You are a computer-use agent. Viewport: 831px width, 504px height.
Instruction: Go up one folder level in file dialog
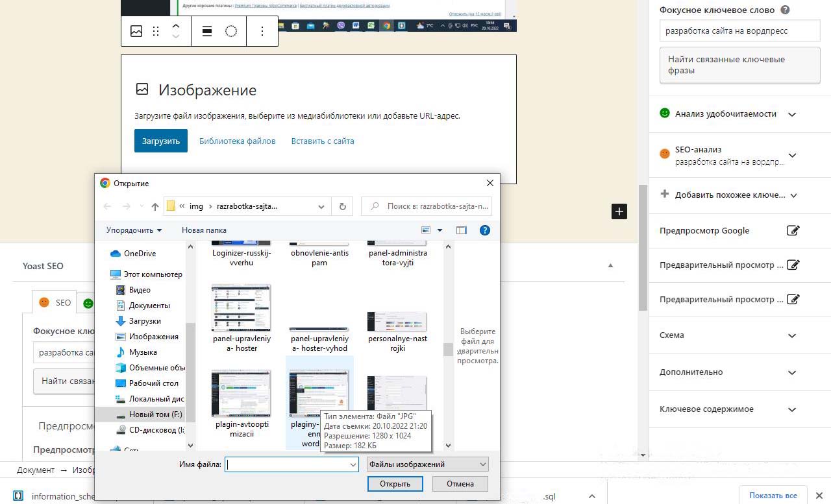155,206
